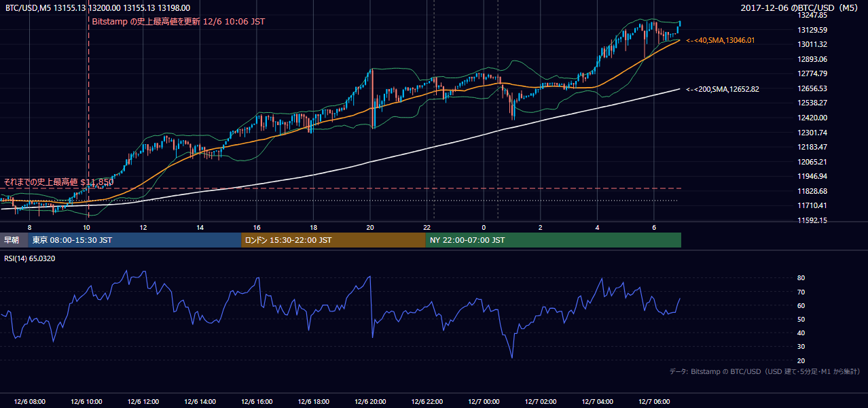Click the 早朝 session block

click(14, 240)
